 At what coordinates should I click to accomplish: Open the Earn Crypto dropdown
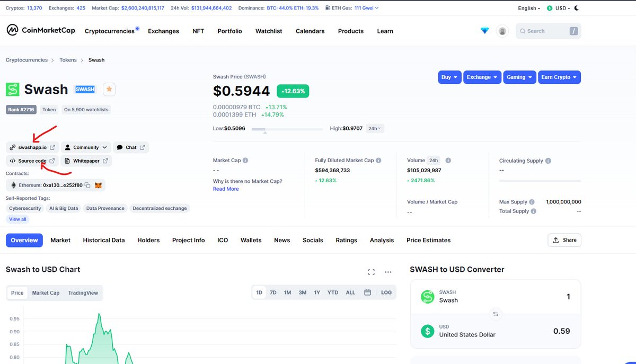[559, 77]
